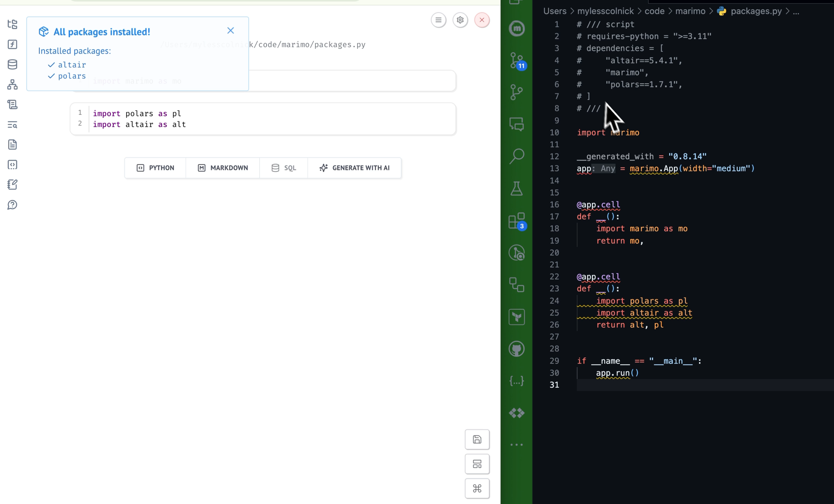
Task: Open the Dropbox-style icon in activity bar
Action: pos(516,413)
